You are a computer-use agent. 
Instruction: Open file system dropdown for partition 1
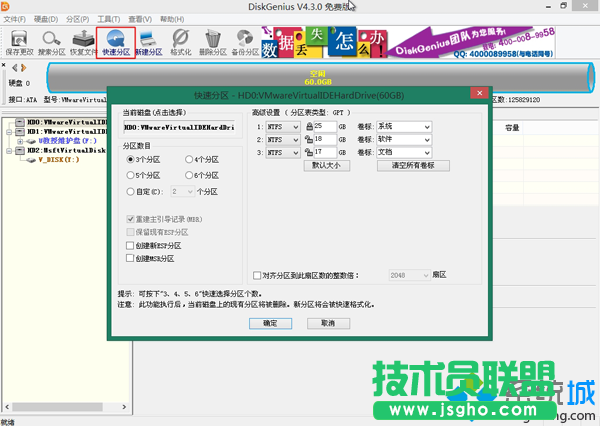click(x=283, y=127)
